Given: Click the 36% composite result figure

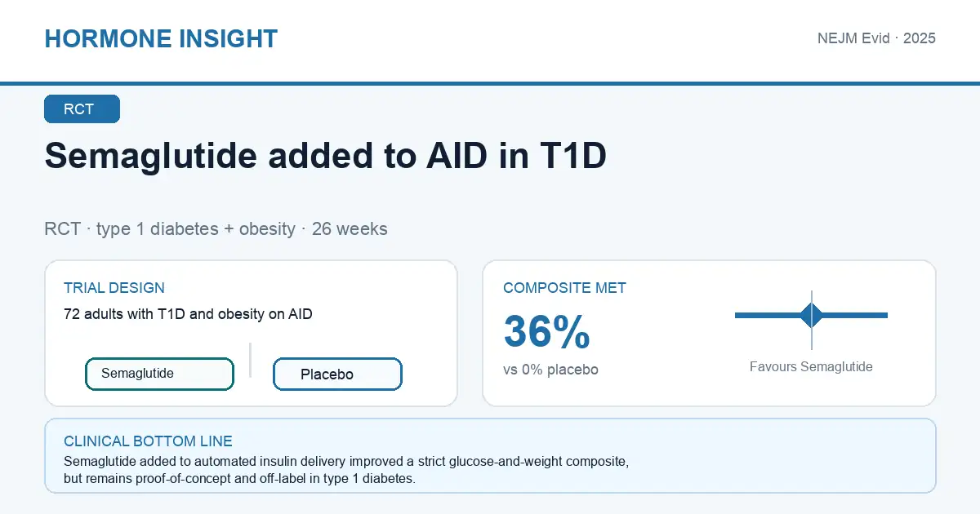Looking at the screenshot, I should 546,331.
